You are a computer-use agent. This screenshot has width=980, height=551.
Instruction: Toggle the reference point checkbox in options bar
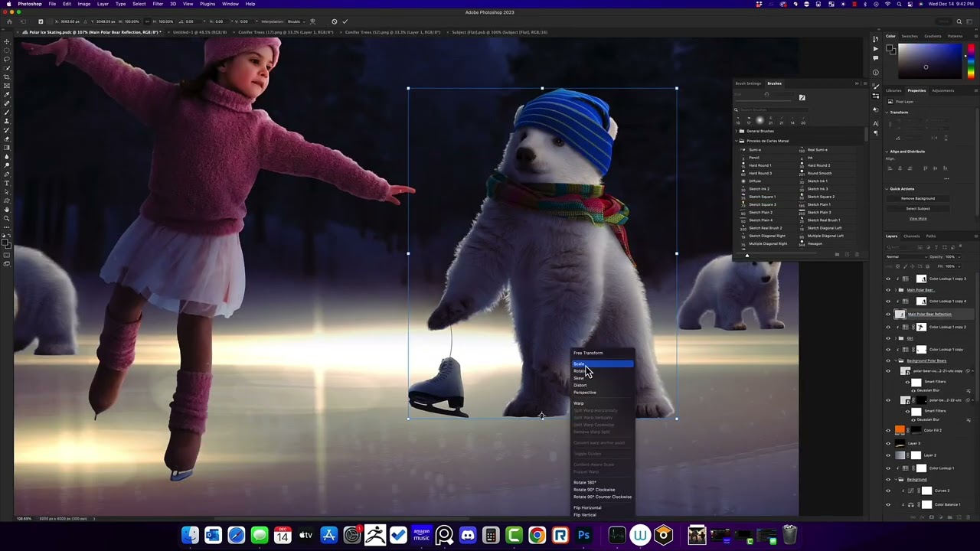coord(41,21)
